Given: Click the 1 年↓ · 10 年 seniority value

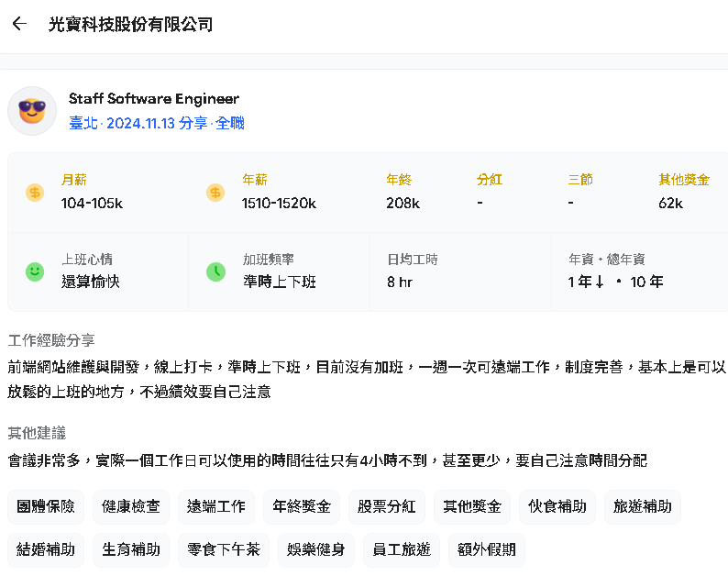Looking at the screenshot, I should tap(615, 282).
